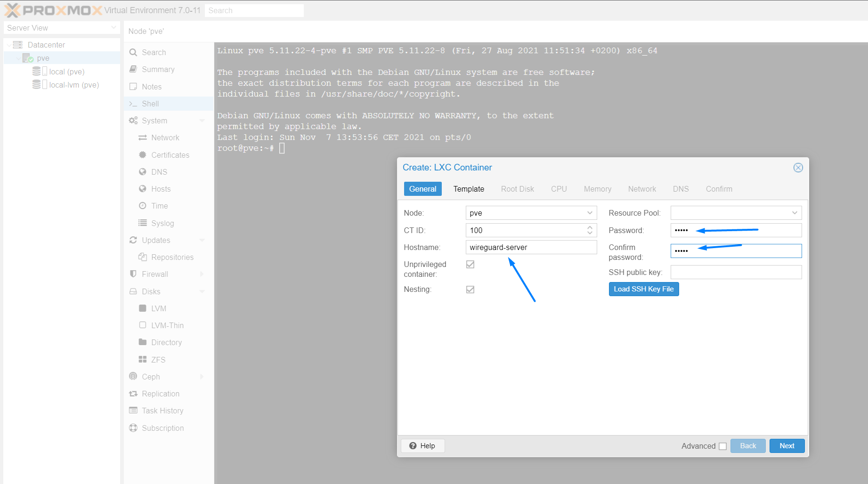This screenshot has height=484, width=868.
Task: Collapse the Disks submenu arrow
Action: pos(202,291)
